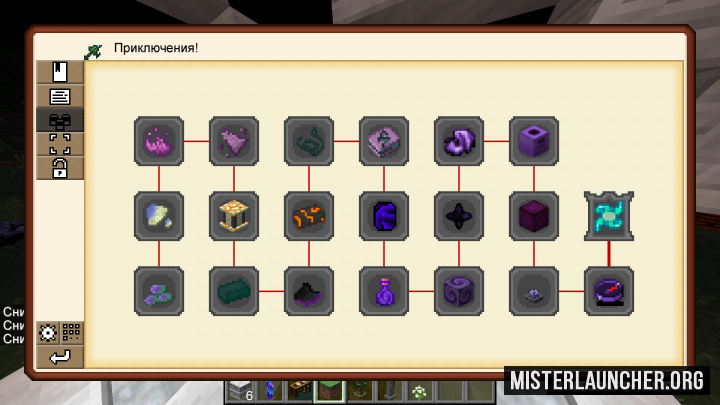720x405 pixels.
Task: Open the bookmark icon in sidebar
Action: click(60, 72)
